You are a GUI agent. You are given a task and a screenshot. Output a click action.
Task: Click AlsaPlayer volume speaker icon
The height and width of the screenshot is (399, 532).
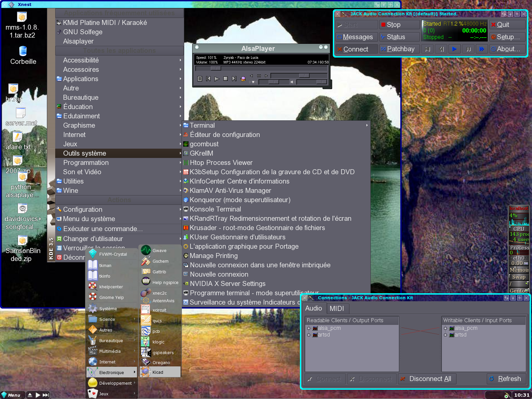pyautogui.click(x=292, y=82)
